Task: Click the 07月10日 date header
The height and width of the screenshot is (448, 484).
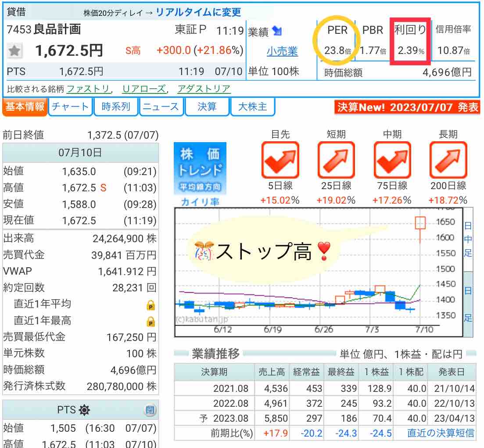Action: (81, 153)
